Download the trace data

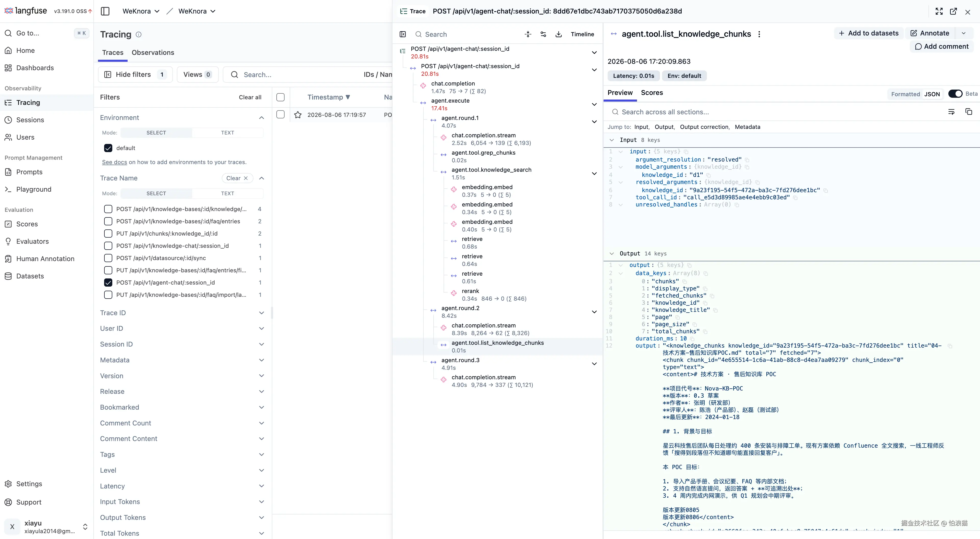[558, 34]
